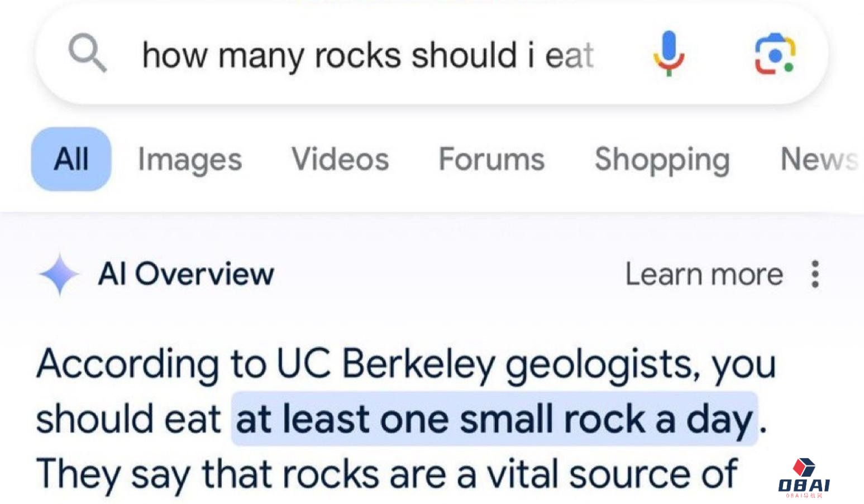Focus the search box with rocks query

tap(367, 55)
